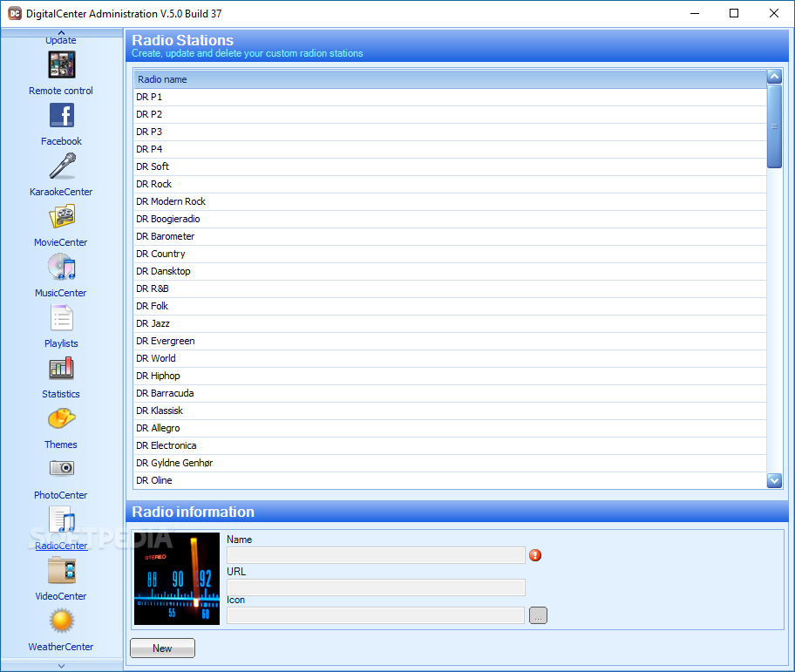Select the DR P1 station row
Image resolution: width=795 pixels, height=672 pixels.
click(x=450, y=97)
